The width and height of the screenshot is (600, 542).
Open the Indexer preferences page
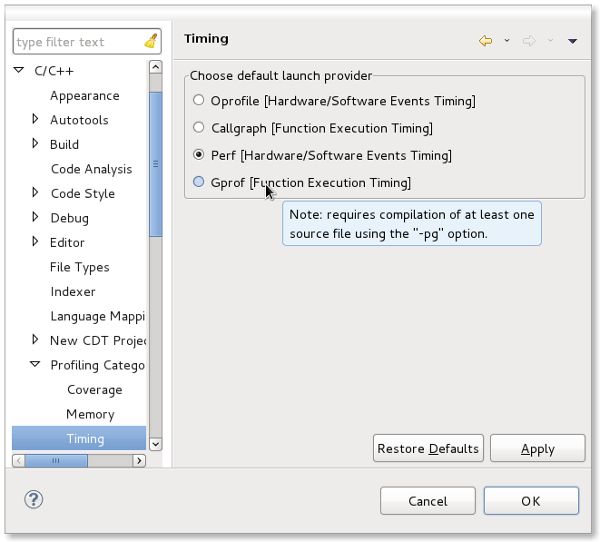click(x=73, y=292)
